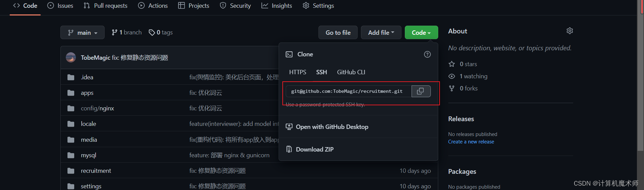Click the GitHub Desktop download icon
This screenshot has width=644, height=190.
pos(289,127)
